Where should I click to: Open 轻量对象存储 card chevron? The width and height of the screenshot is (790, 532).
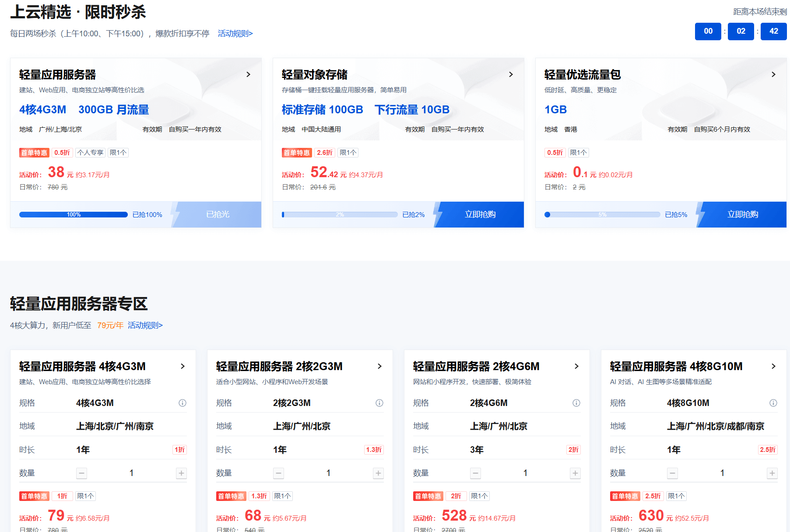coord(511,75)
